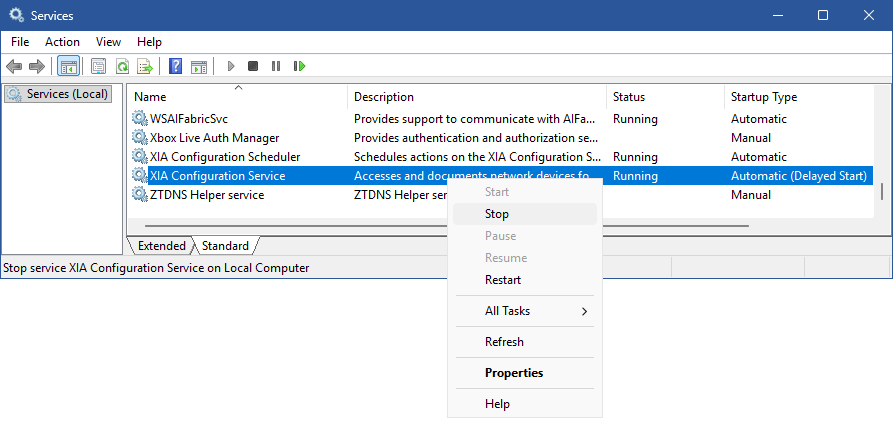Image resolution: width=895 pixels, height=422 pixels.
Task: Sort by the Startup Type column header
Action: pos(764,97)
